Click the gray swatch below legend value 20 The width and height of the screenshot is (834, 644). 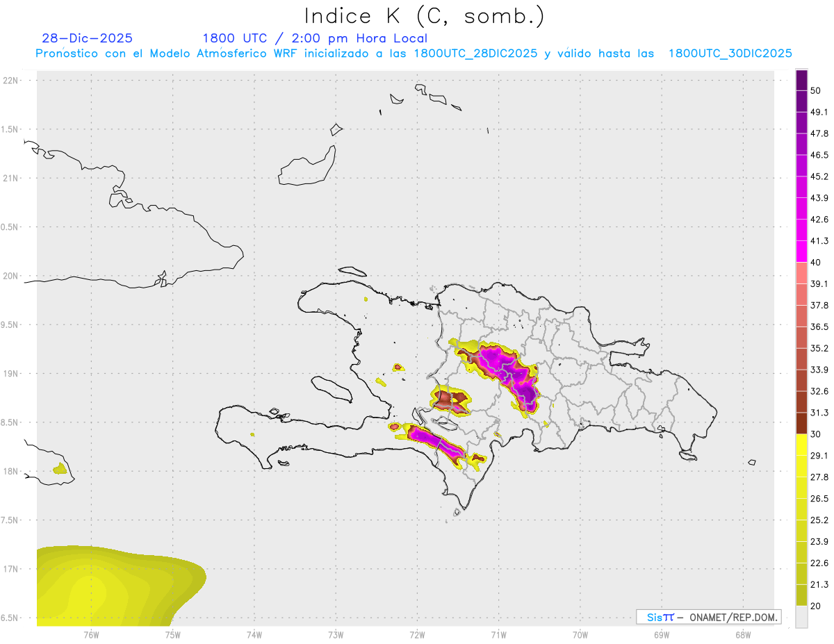pos(802,616)
